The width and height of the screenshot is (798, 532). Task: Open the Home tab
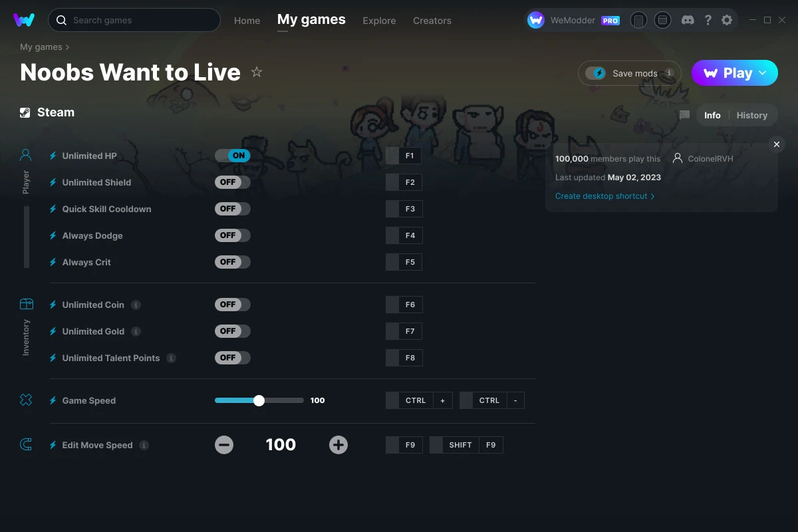(x=247, y=21)
